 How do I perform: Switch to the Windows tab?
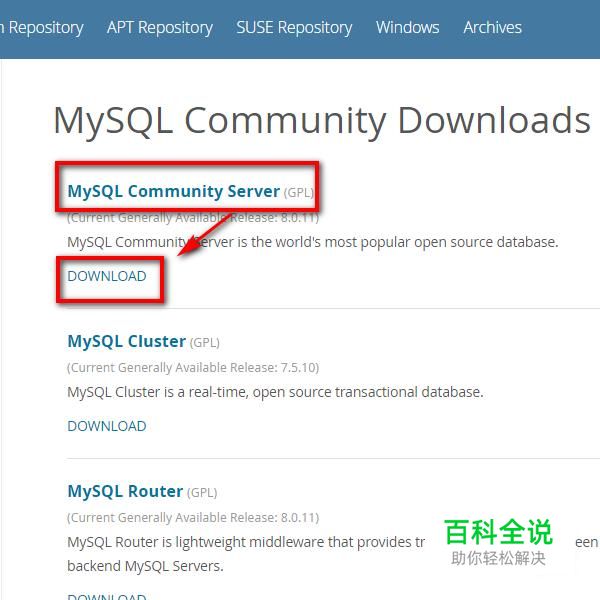coord(408,27)
